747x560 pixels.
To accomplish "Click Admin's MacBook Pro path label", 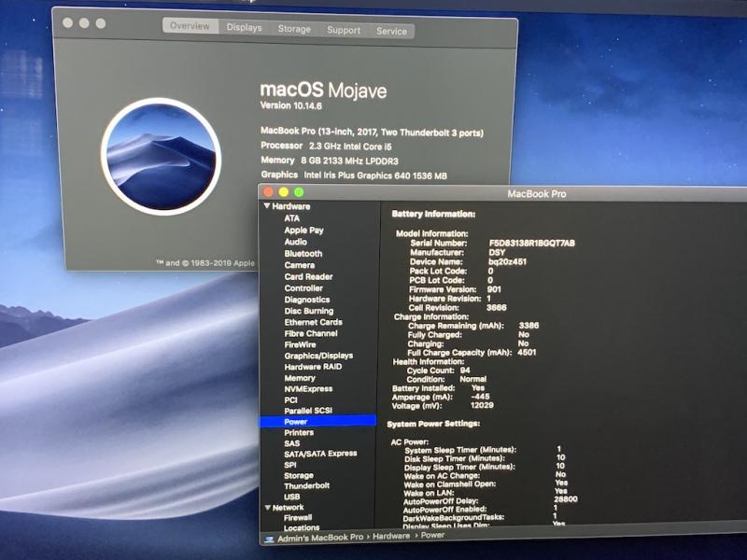I will (x=320, y=538).
